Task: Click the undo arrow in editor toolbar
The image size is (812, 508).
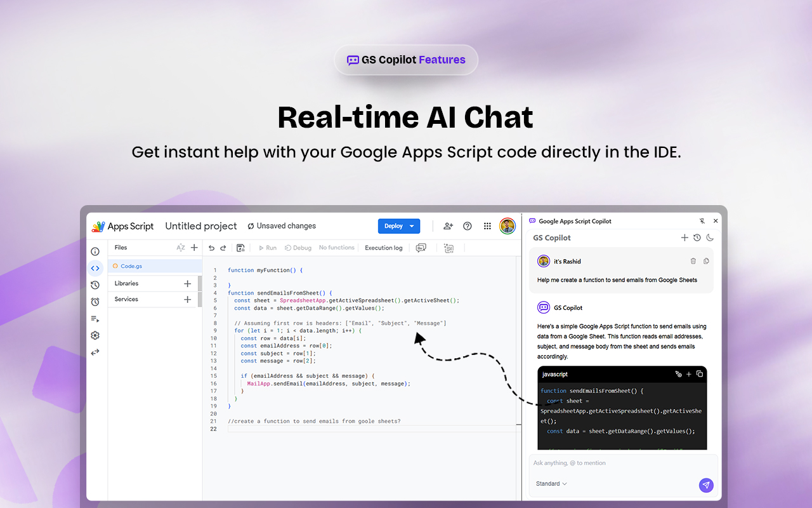Action: (x=212, y=248)
